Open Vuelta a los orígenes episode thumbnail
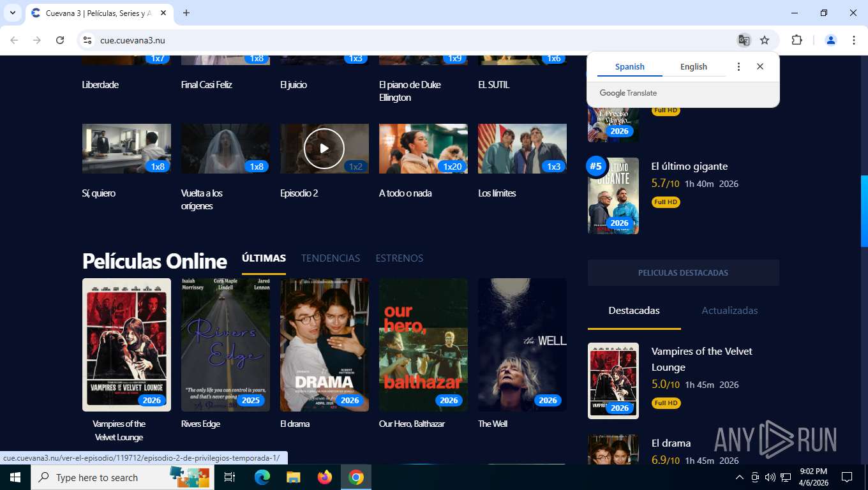The height and width of the screenshot is (490, 868). point(225,149)
